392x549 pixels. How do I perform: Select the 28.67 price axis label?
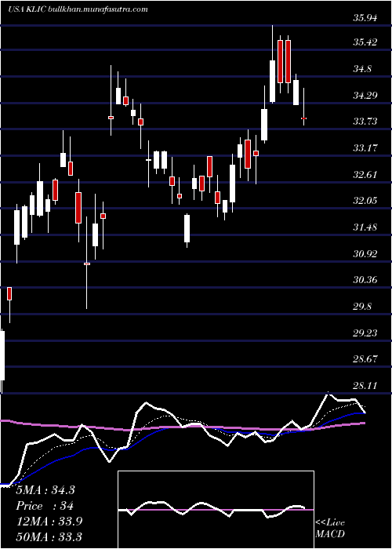pyautogui.click(x=365, y=359)
